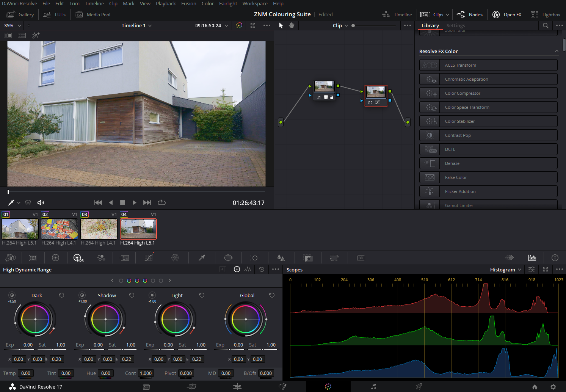Select the pointer tool in node editor
Image resolution: width=566 pixels, height=392 pixels.
(x=281, y=25)
